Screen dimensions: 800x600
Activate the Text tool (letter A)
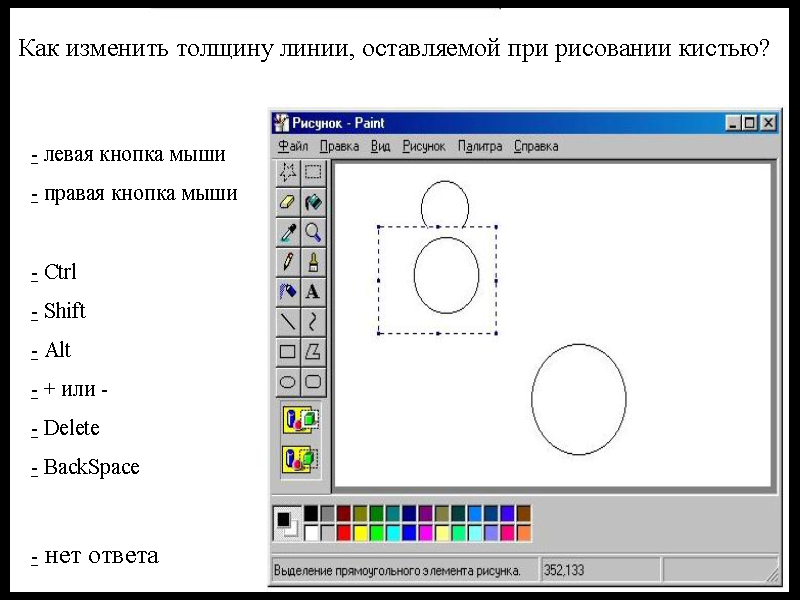[x=313, y=292]
